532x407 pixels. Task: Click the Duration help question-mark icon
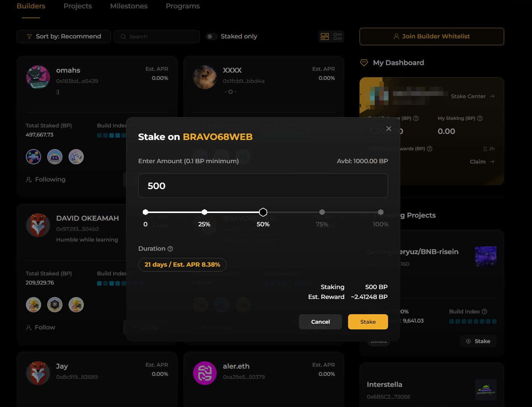170,249
